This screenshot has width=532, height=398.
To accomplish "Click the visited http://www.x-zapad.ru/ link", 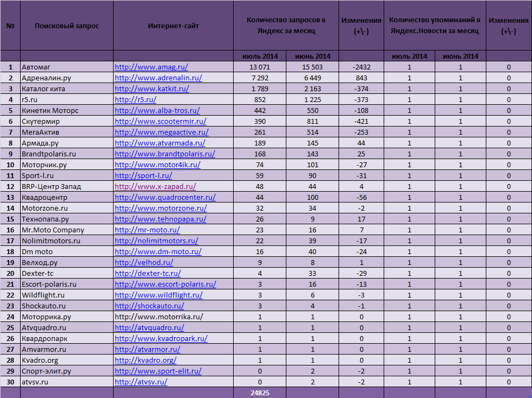I will 155,186.
